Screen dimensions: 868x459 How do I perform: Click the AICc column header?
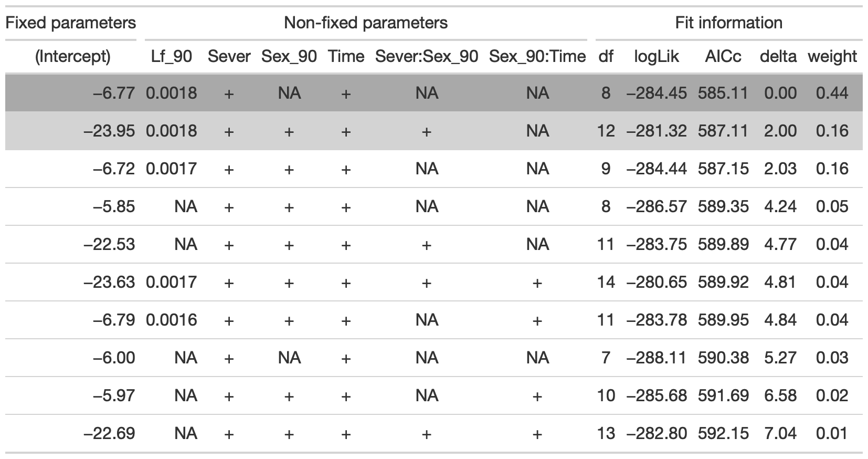point(723,56)
